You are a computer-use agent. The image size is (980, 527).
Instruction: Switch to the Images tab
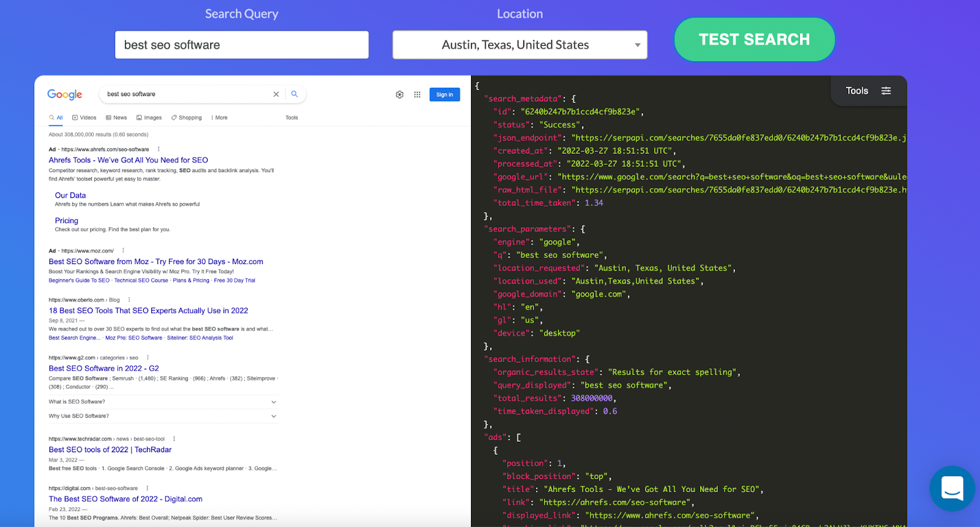coord(149,118)
